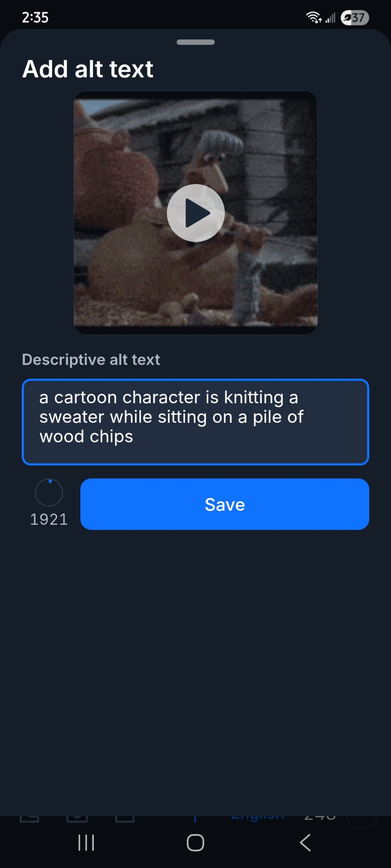Tap the 1921 remaining characters counter

coord(49,519)
